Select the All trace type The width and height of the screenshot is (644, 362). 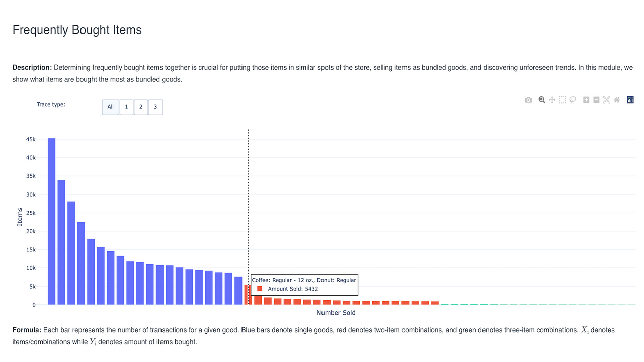coord(111,107)
